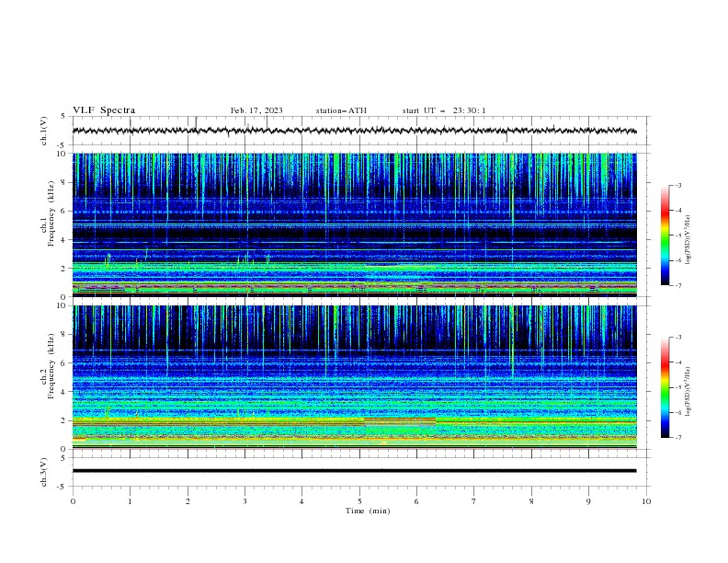Viewport: 728px width, 563px height.
Task: Click the ch.2 "Frequency (kHz)" axis label
Action: click(x=51, y=366)
